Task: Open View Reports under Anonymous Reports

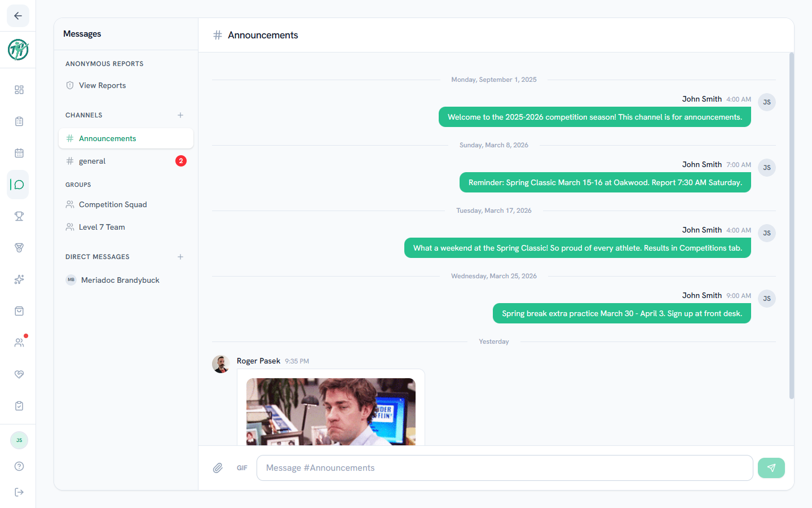Action: tap(126, 85)
